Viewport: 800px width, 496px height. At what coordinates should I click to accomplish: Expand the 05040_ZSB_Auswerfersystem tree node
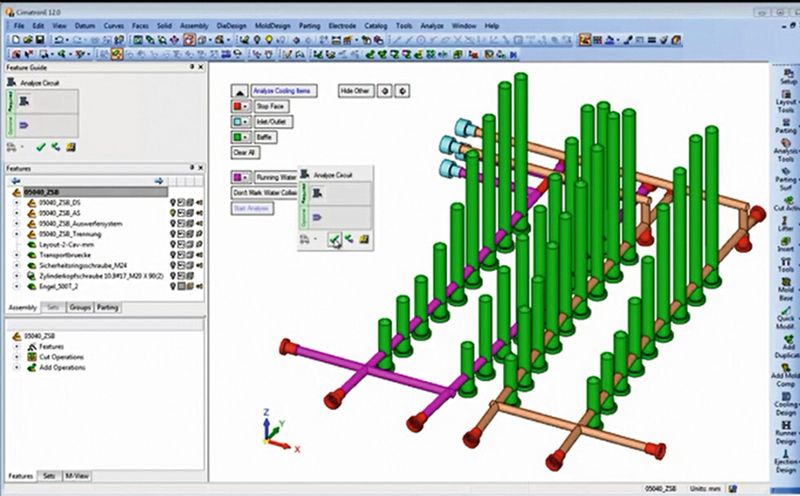coord(17,224)
